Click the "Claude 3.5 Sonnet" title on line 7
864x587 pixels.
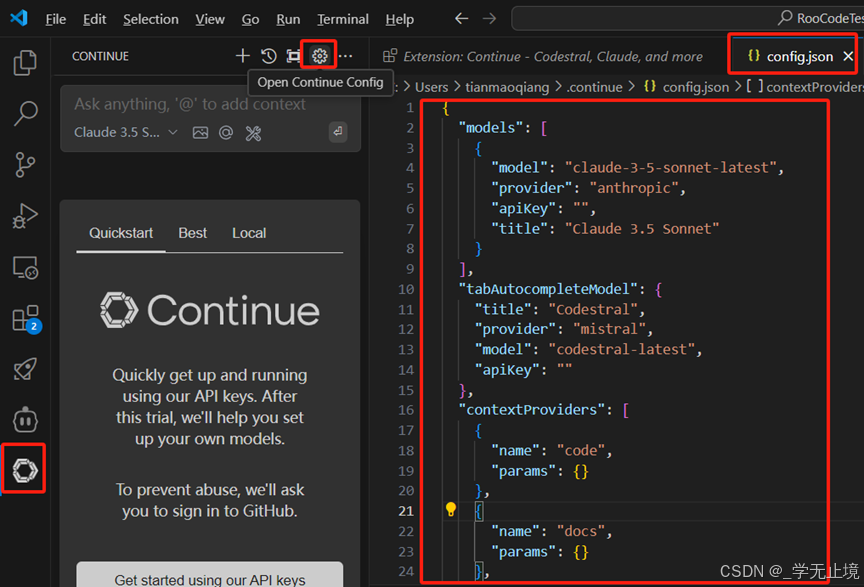[x=642, y=229]
